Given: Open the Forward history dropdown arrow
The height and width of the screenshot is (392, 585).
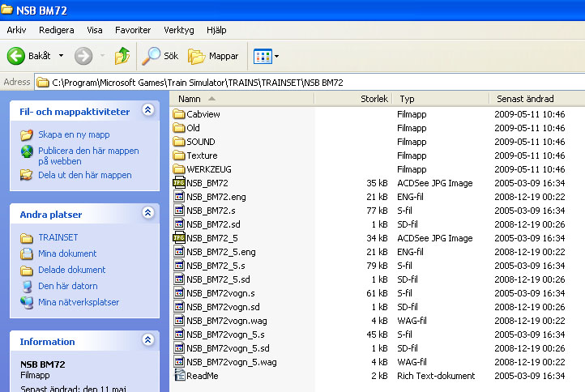Looking at the screenshot, I should (102, 56).
